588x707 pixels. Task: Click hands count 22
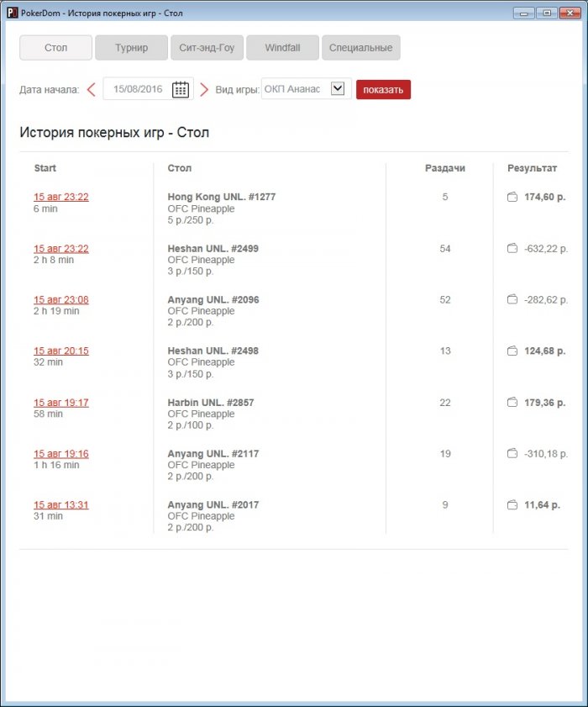click(x=445, y=403)
